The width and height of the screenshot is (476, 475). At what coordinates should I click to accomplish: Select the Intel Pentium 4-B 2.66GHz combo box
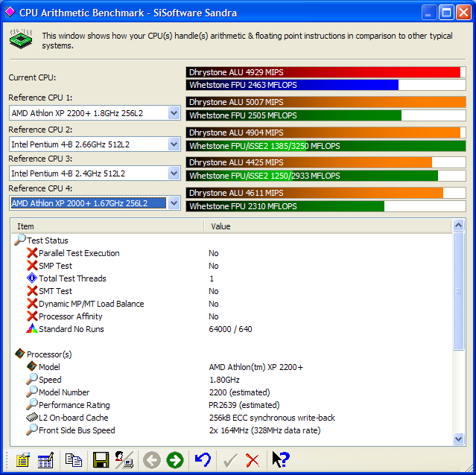(95, 144)
